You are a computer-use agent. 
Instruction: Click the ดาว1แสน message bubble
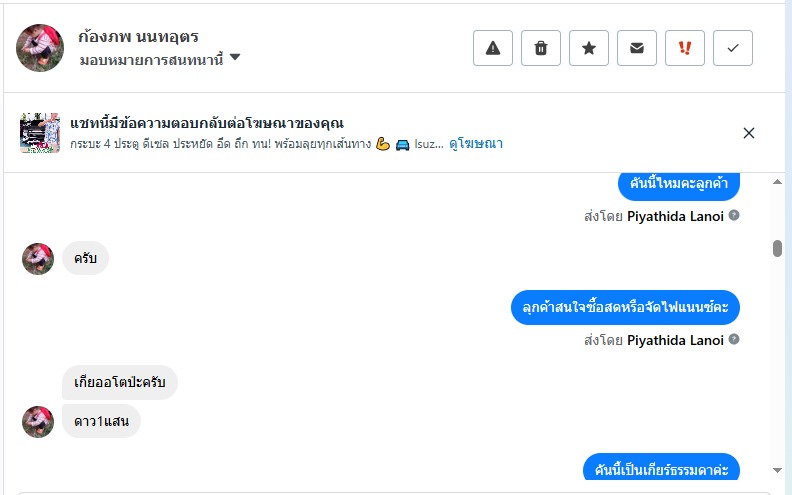tap(101, 421)
